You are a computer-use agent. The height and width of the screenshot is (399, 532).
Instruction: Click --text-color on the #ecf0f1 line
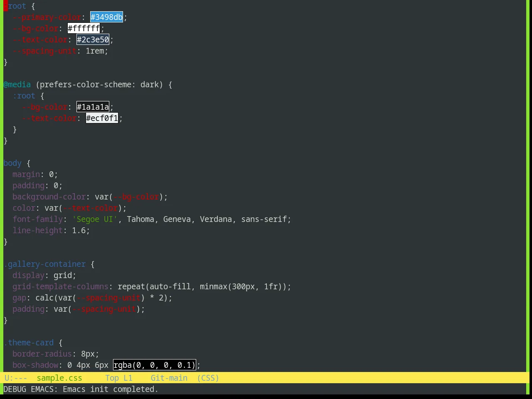pyautogui.click(x=49, y=118)
